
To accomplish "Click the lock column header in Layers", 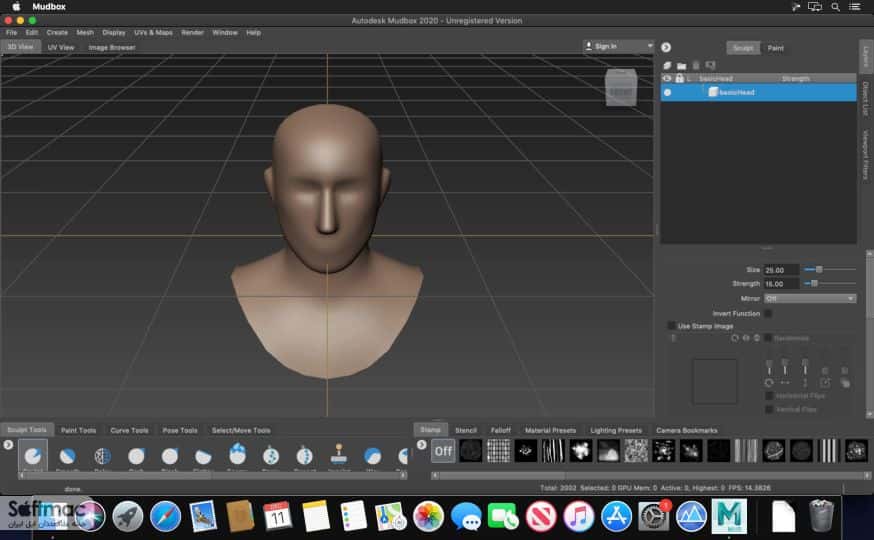I will [x=679, y=78].
